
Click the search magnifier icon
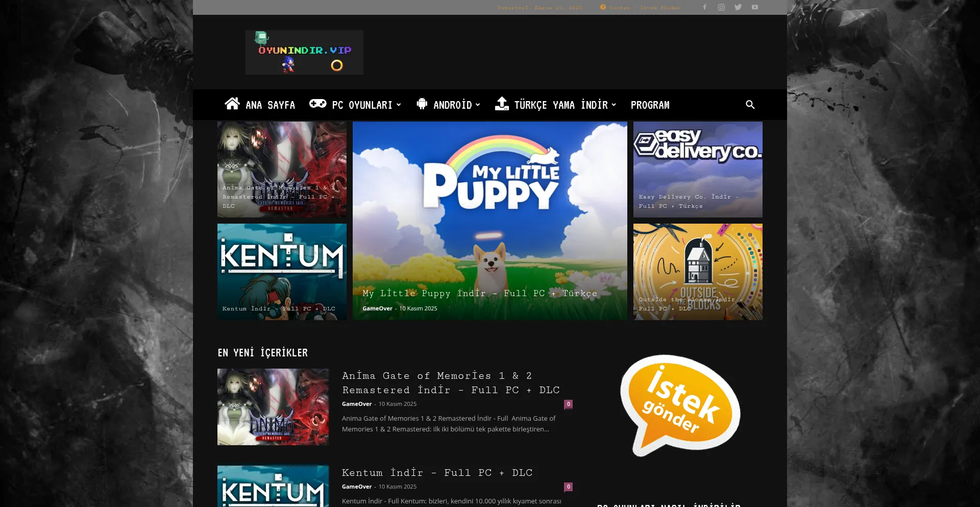tap(750, 105)
